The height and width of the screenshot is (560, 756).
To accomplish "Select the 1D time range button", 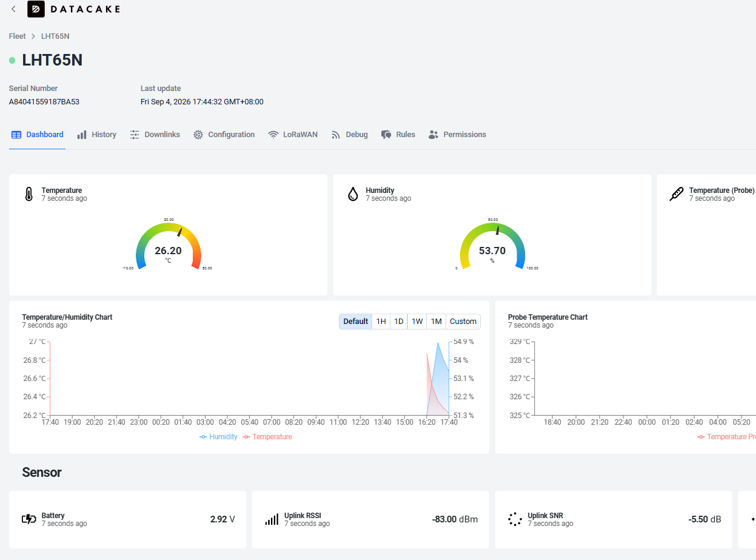I will pos(398,322).
